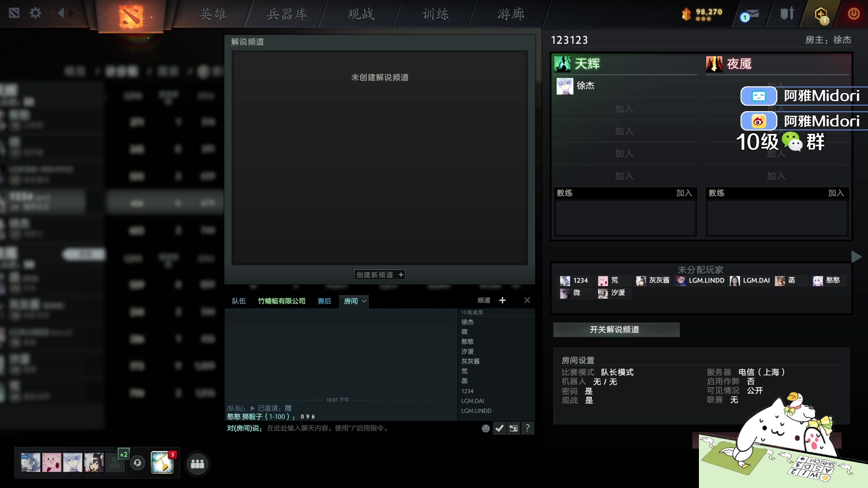
Task: Click the voice headset icon in party bar
Action: [x=137, y=463]
